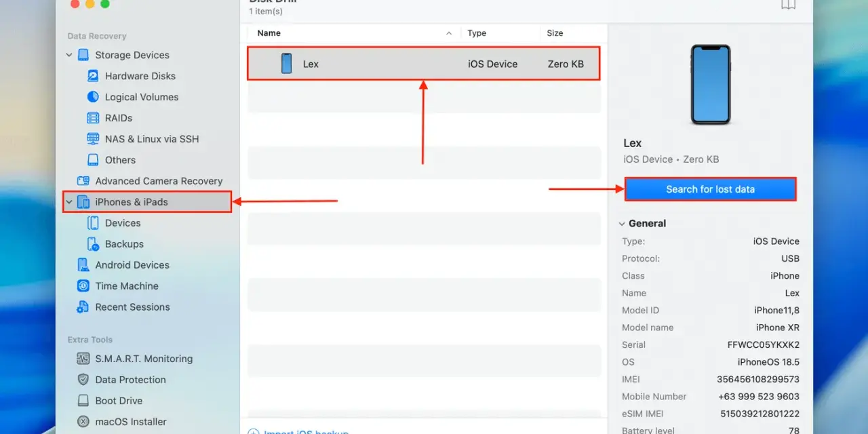This screenshot has width=868, height=434.
Task: Select the Lex device name in list
Action: click(311, 64)
